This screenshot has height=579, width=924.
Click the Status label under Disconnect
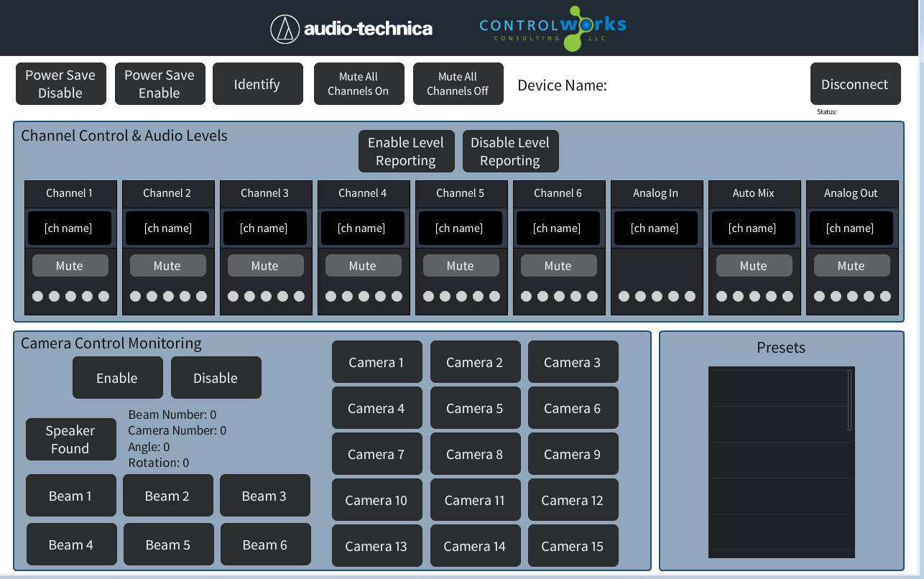tap(827, 112)
